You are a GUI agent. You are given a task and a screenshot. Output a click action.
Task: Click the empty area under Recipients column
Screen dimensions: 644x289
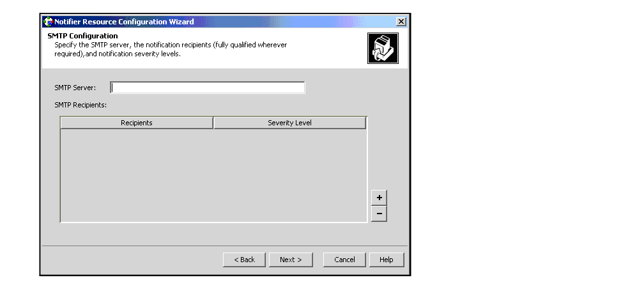coord(137,176)
